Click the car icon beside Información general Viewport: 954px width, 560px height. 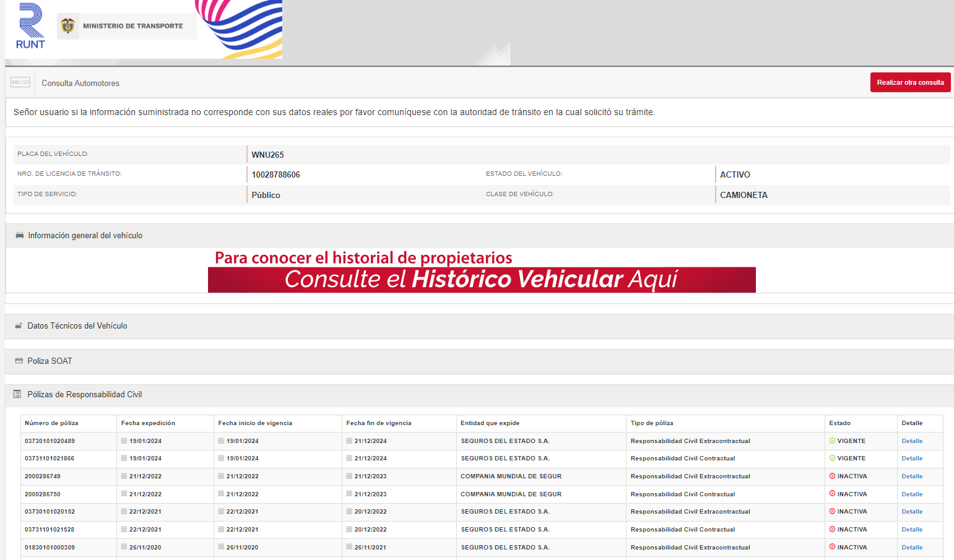20,235
